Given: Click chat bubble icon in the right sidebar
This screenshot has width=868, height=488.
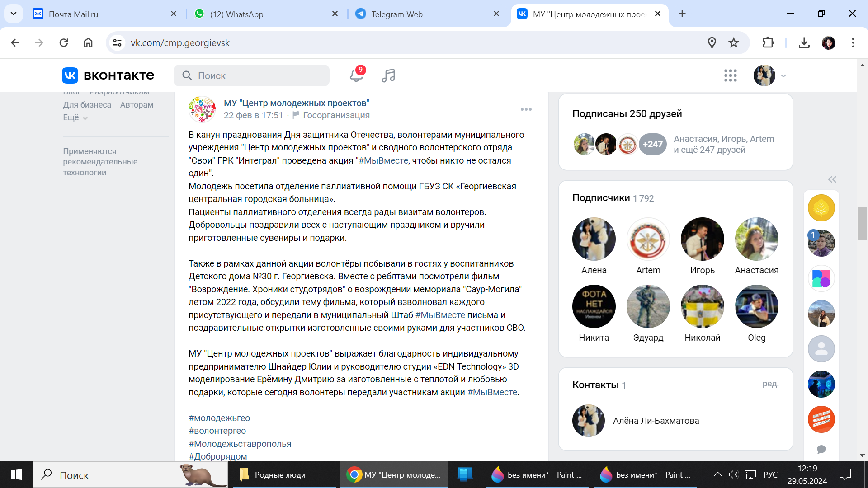Looking at the screenshot, I should click(821, 449).
